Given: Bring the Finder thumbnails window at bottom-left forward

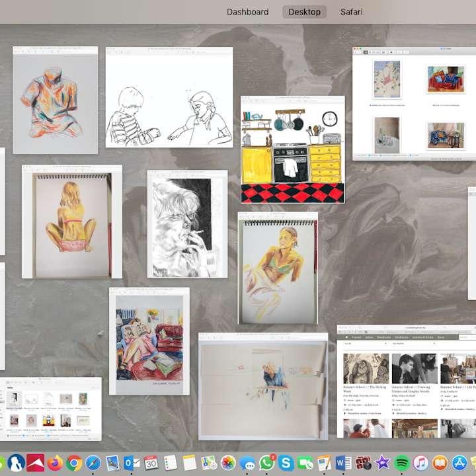Looking at the screenshot, I should tap(52, 409).
